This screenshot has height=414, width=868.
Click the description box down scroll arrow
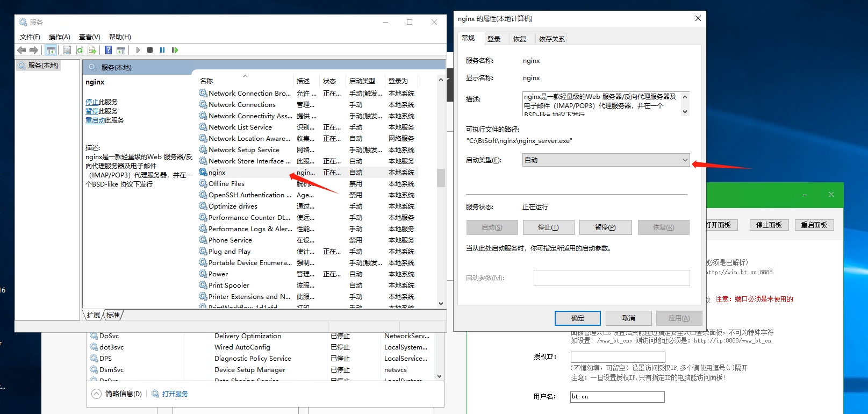(685, 112)
